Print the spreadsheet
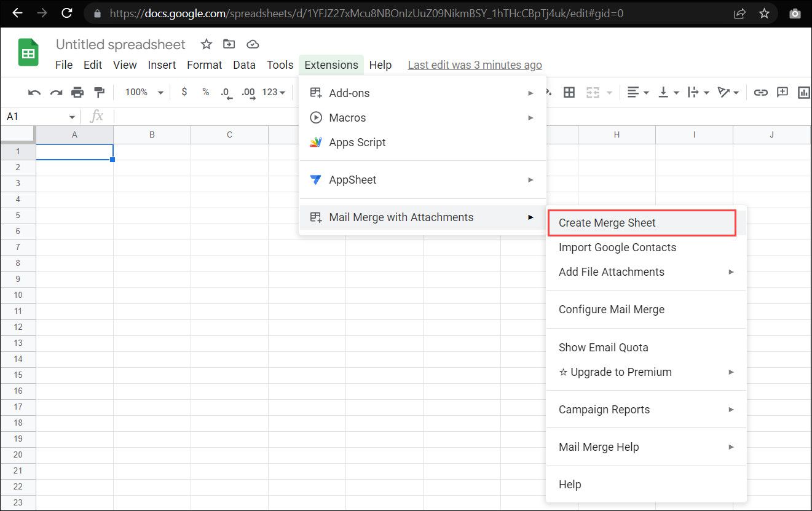Screen dimensions: 812x511 click(77, 91)
